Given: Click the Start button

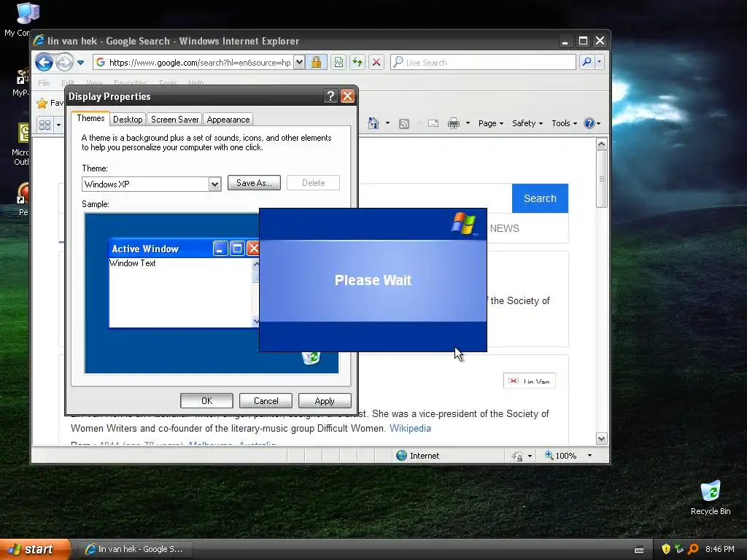Looking at the screenshot, I should pyautogui.click(x=35, y=549).
